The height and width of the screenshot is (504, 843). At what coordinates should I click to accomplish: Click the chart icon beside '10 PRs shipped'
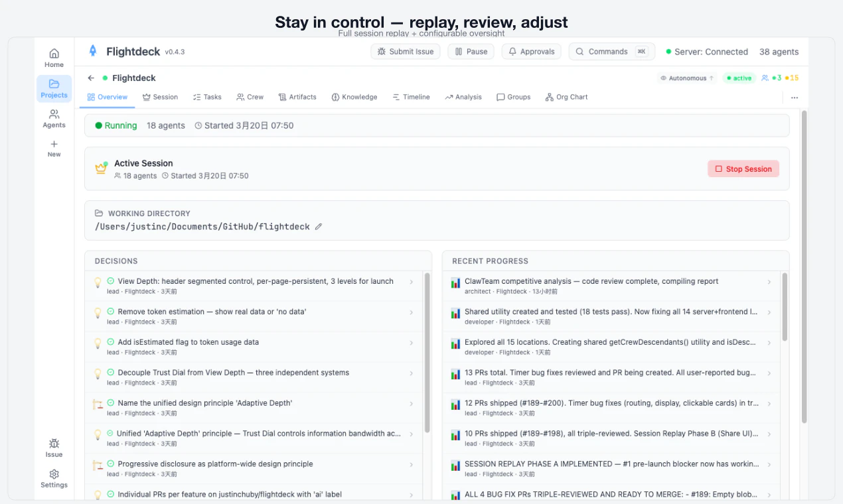click(455, 436)
